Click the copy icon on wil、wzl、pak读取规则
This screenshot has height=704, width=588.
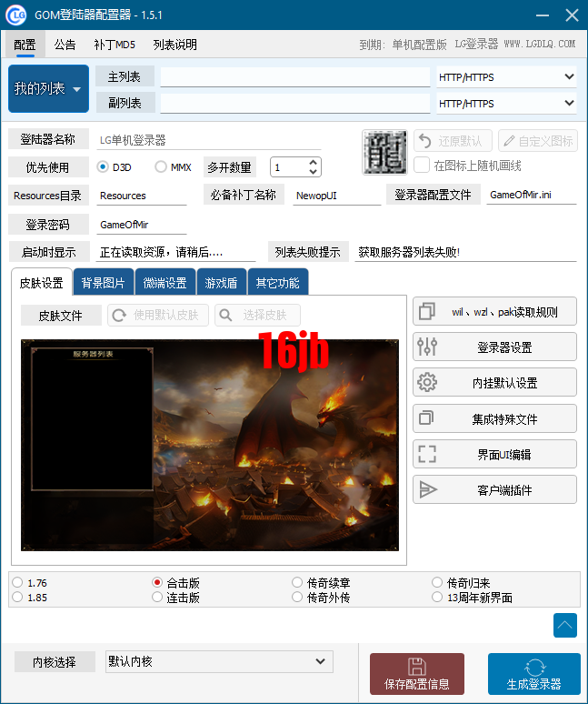click(426, 311)
